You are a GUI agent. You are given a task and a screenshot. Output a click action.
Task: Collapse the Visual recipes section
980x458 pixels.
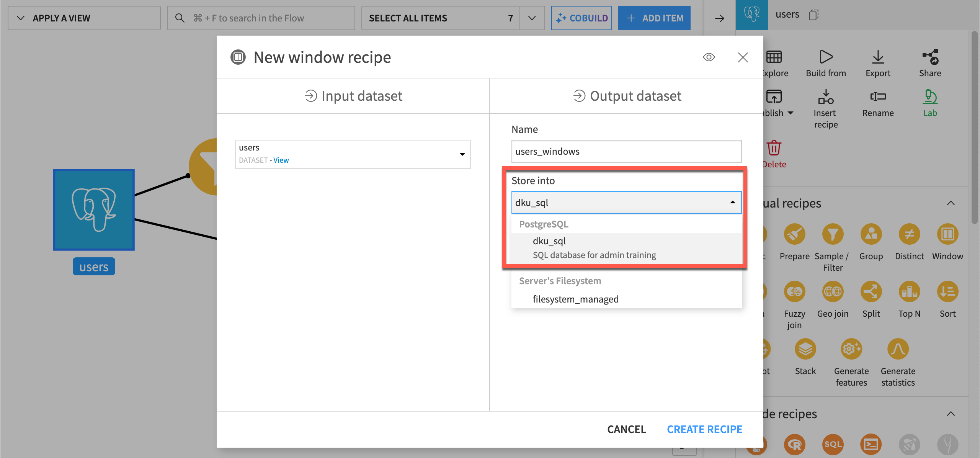951,203
